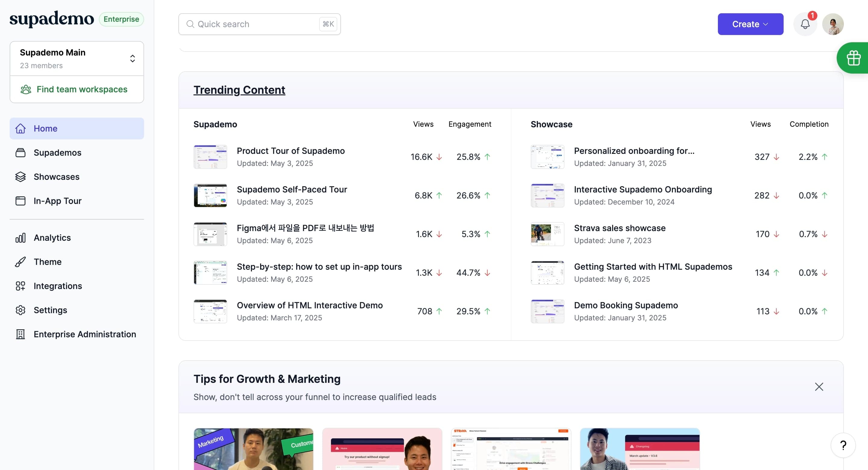868x470 pixels.
Task: Click the Home house icon in sidebar
Action: coord(20,129)
